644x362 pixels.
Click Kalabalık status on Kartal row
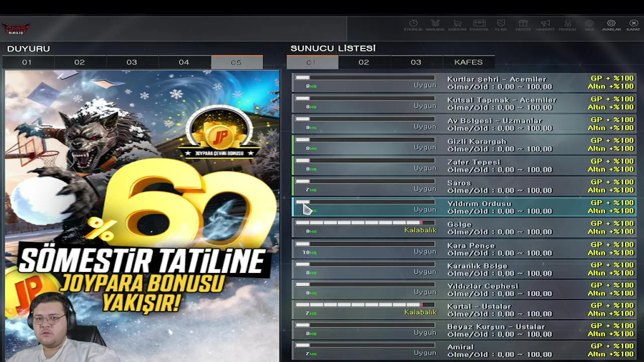coord(421,312)
